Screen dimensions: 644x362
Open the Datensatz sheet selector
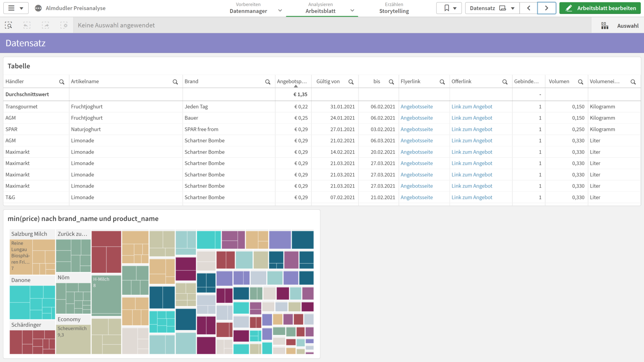pos(492,8)
